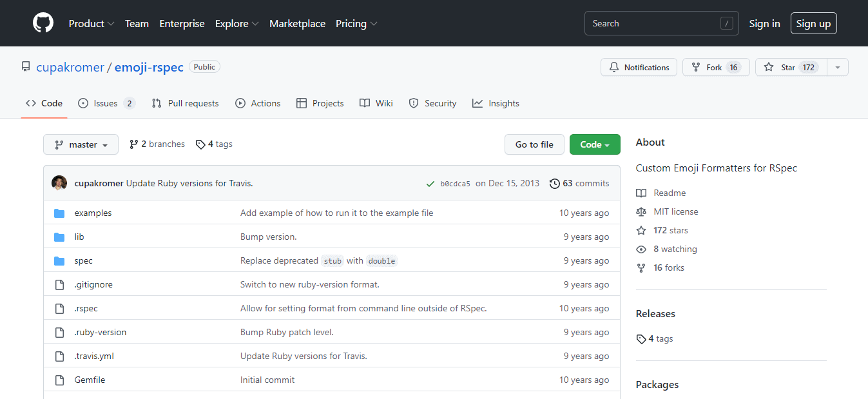Click the branches icon beside 2 branches
The height and width of the screenshot is (399, 868).
pos(134,144)
